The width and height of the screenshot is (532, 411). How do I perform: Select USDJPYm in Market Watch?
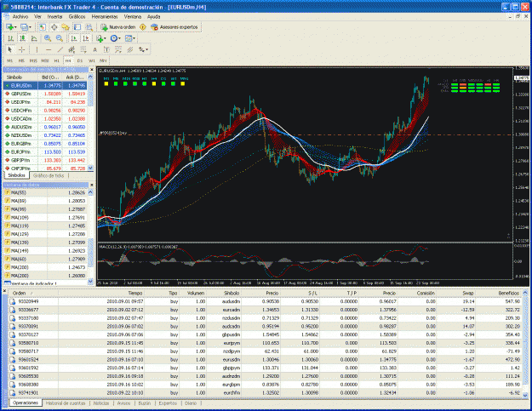(45, 102)
